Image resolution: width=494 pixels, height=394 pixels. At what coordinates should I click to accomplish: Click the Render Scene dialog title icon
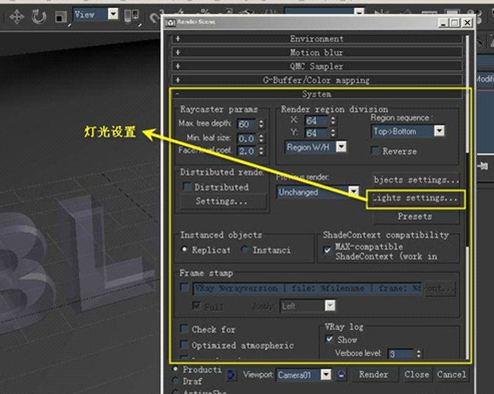coord(170,23)
